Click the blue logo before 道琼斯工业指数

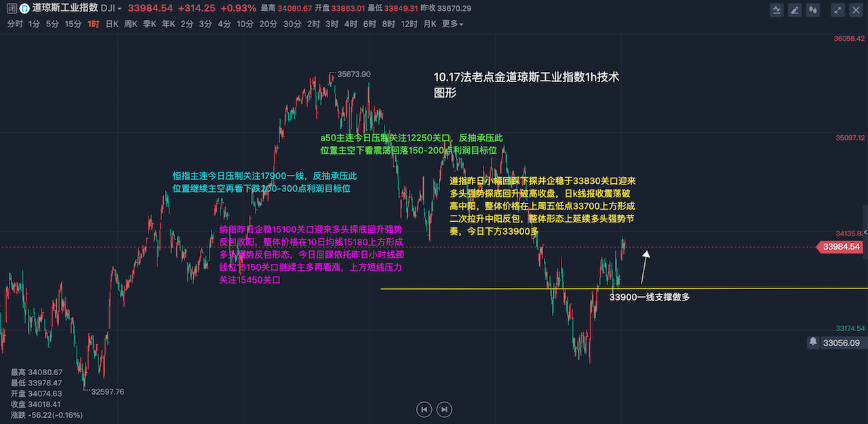24,9
